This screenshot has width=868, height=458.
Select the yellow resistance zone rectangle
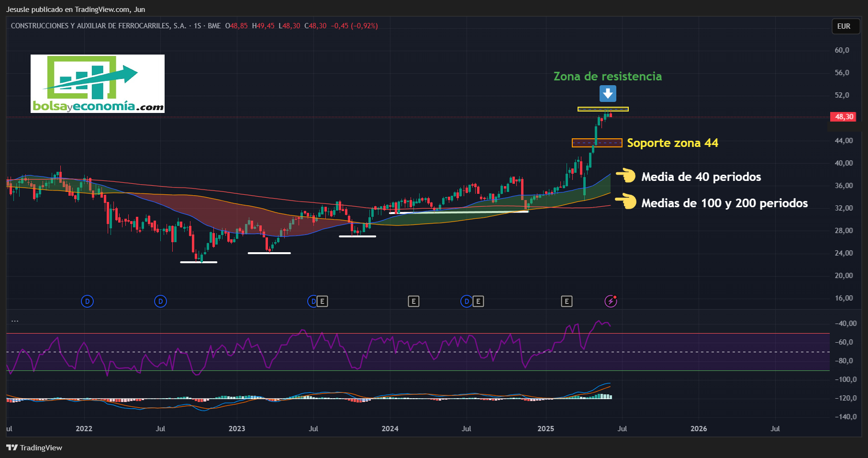603,109
